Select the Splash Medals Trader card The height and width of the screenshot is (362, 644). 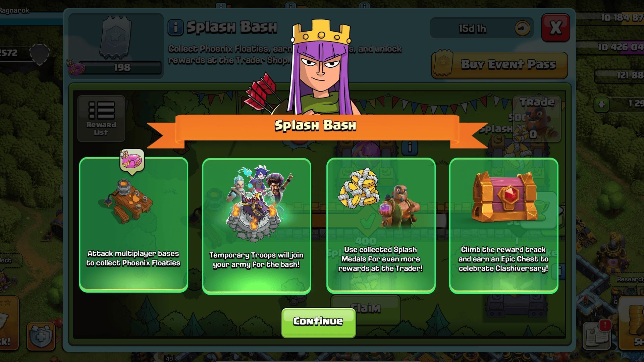(381, 226)
